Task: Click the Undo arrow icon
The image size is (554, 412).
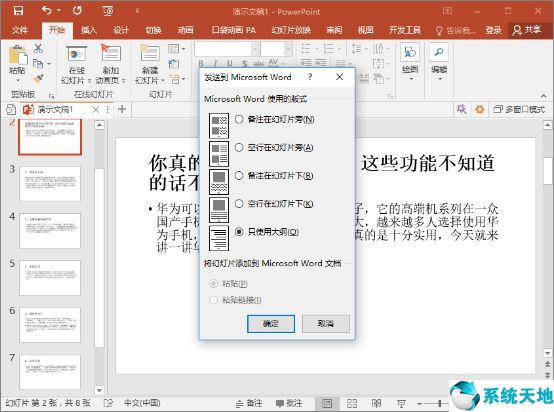Action: point(47,11)
